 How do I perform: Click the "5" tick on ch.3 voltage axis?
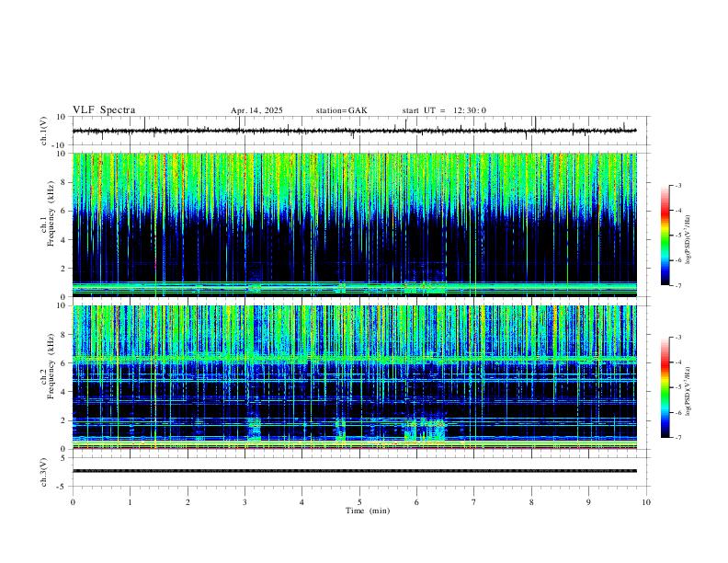pyautogui.click(x=64, y=458)
